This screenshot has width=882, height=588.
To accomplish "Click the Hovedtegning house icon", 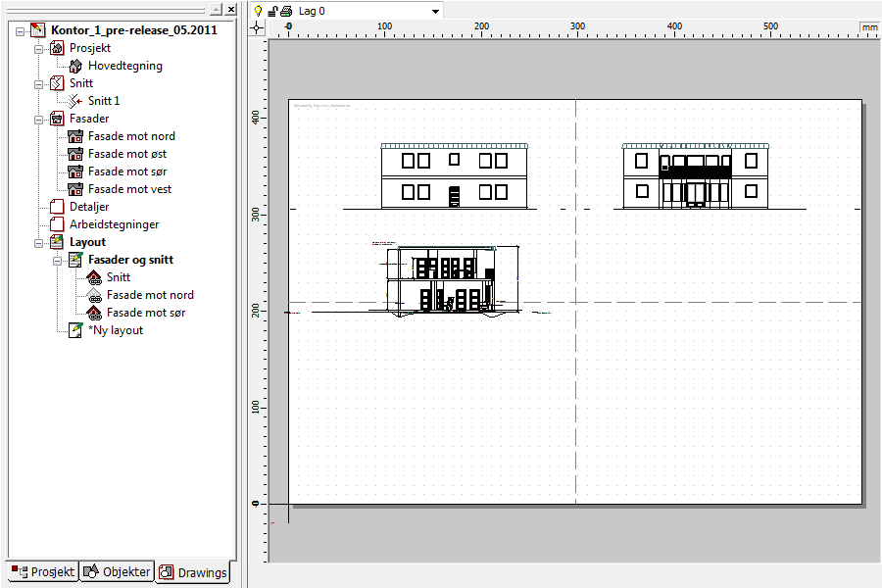I will [75, 66].
